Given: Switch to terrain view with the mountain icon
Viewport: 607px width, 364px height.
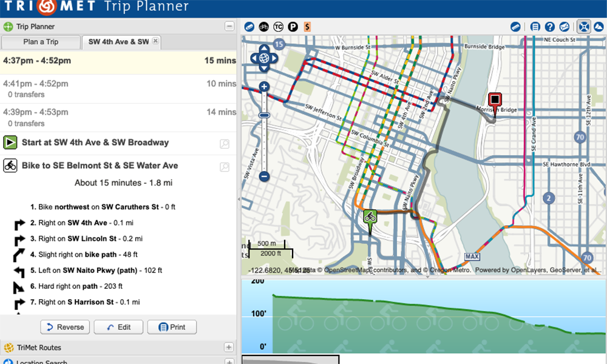Looking at the screenshot, I should [x=599, y=27].
